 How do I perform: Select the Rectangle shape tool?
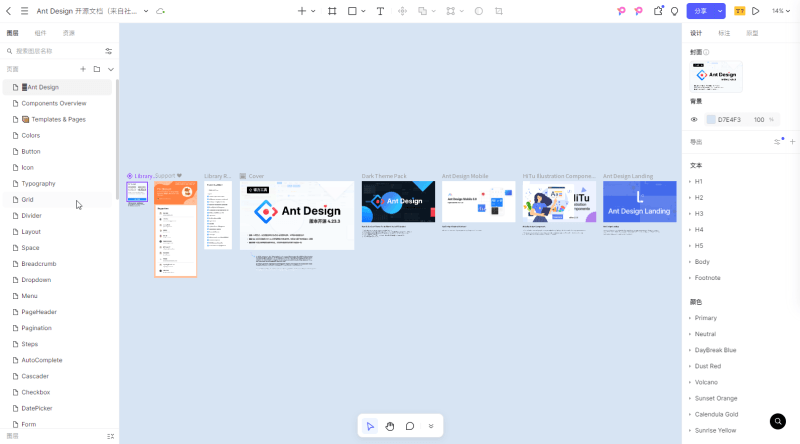pyautogui.click(x=352, y=11)
